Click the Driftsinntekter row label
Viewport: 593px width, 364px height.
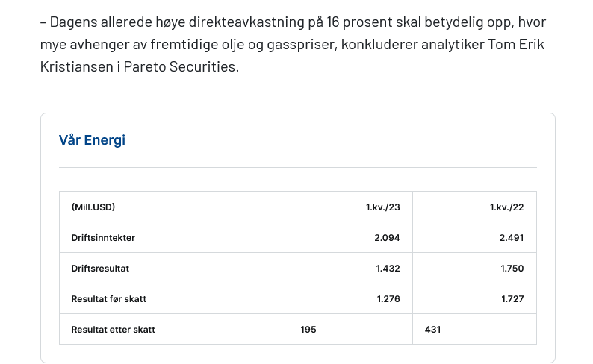(103, 238)
